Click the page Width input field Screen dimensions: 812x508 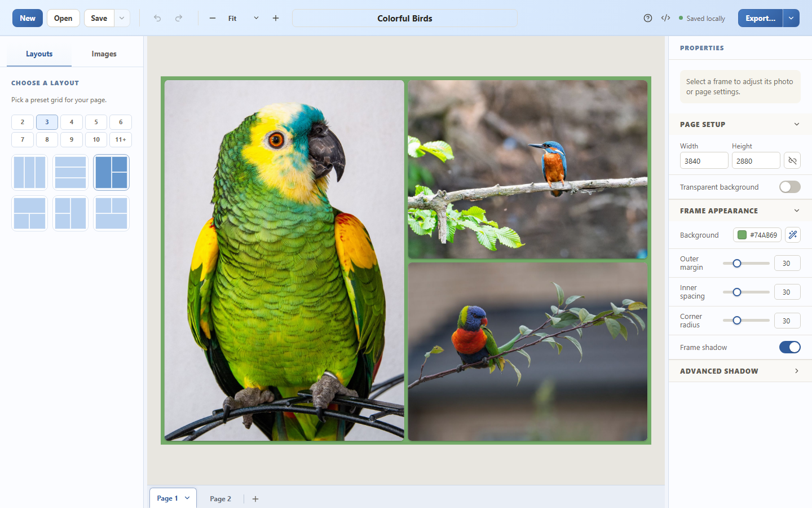point(704,161)
